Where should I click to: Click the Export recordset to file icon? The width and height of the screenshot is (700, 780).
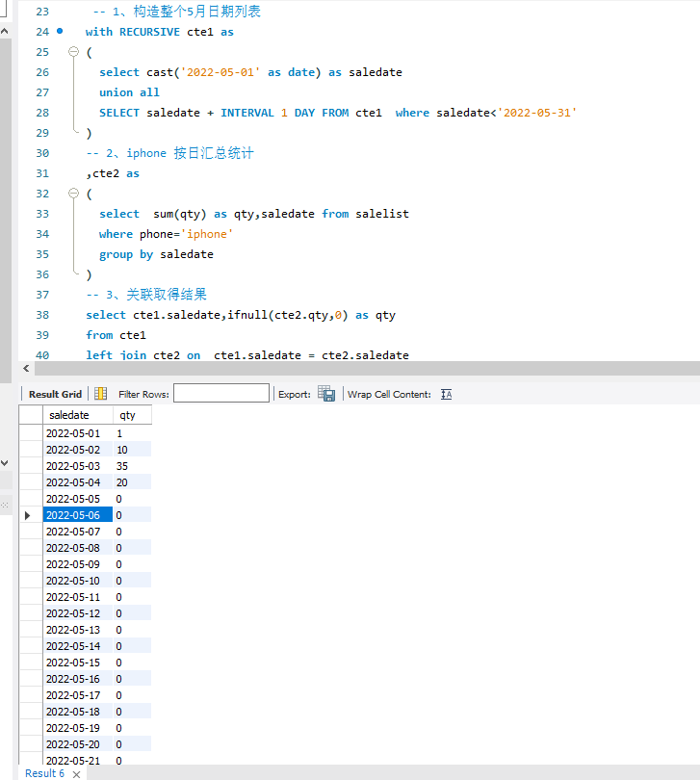pos(326,394)
